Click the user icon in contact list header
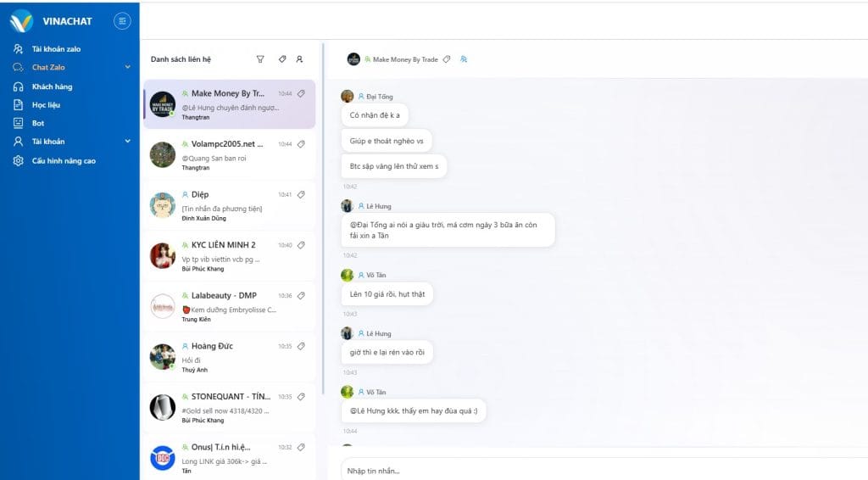 [x=299, y=59]
